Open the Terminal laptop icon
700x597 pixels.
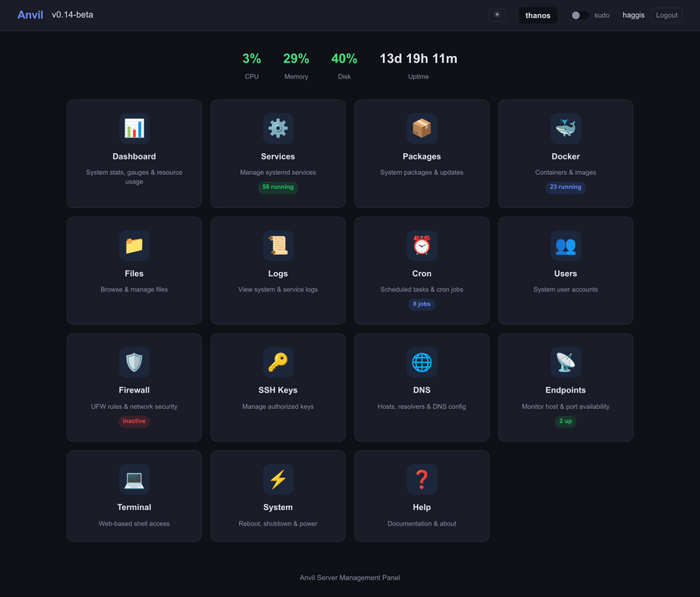pos(134,479)
